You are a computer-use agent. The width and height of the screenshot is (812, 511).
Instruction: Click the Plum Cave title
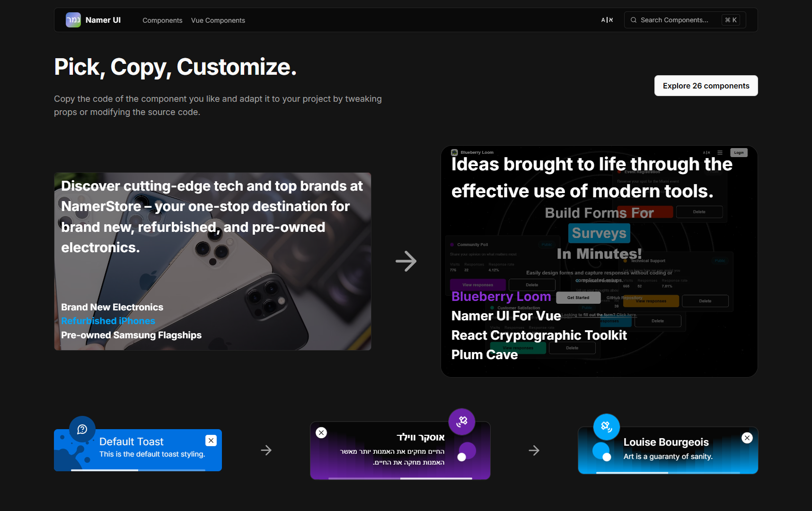point(485,354)
